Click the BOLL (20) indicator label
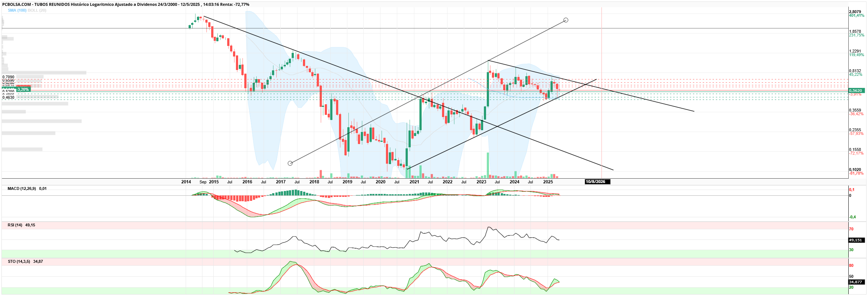Viewport: 868px width, 296px height. click(37, 10)
